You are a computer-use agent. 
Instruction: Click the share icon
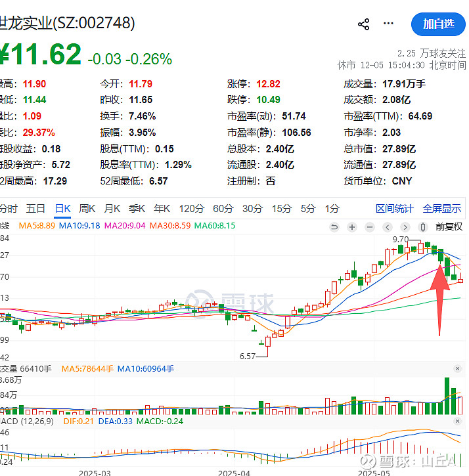tap(364, 24)
